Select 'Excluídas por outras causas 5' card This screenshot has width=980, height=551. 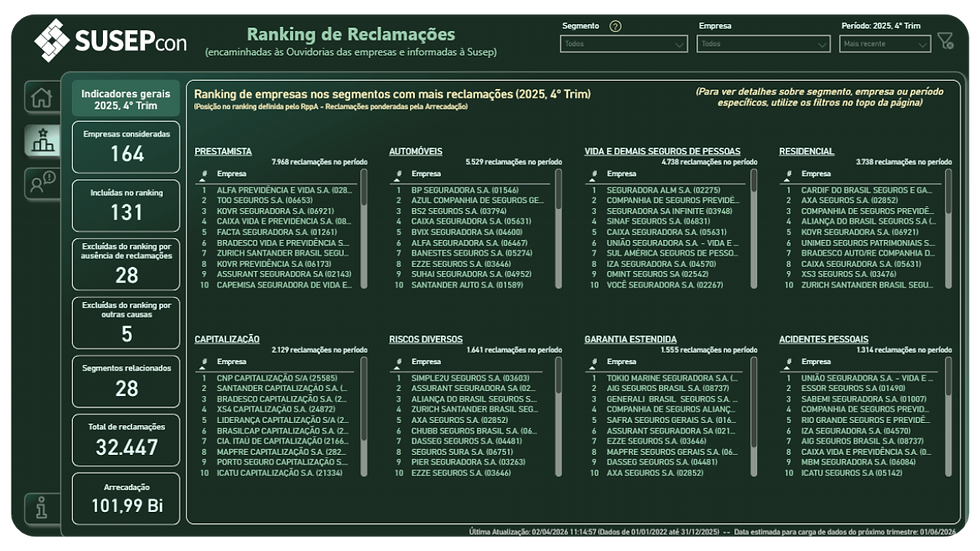[x=126, y=322]
